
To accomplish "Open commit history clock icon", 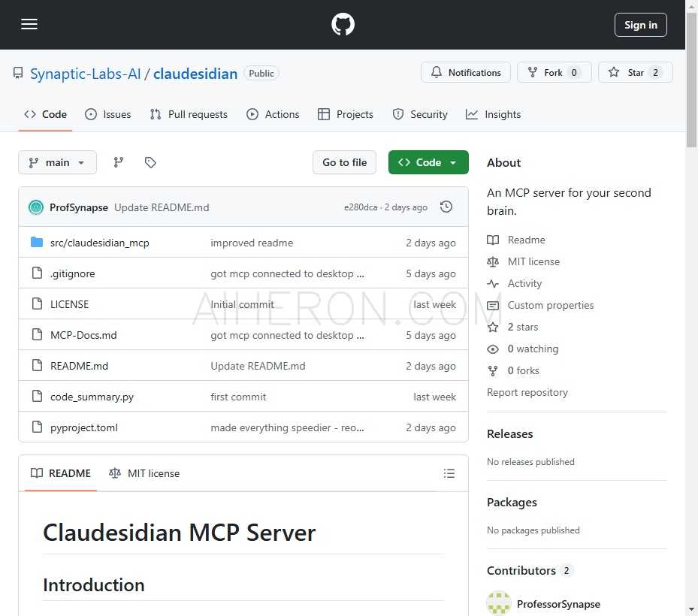I will (446, 207).
